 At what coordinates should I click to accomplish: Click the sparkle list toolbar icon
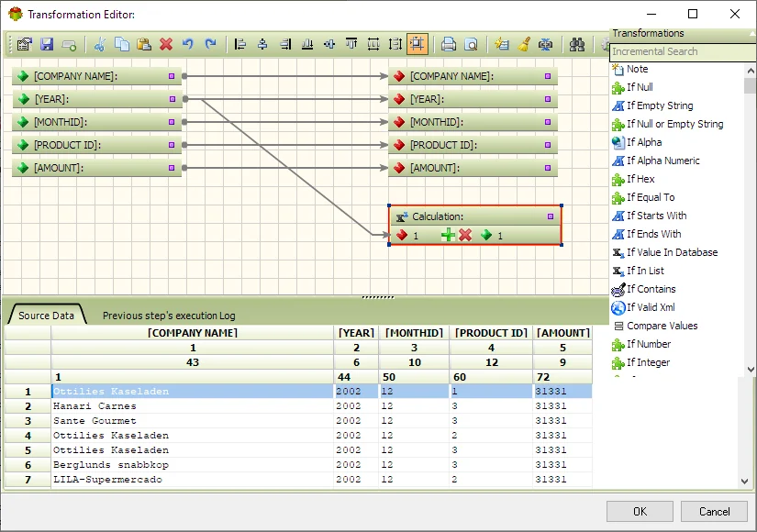coord(502,44)
